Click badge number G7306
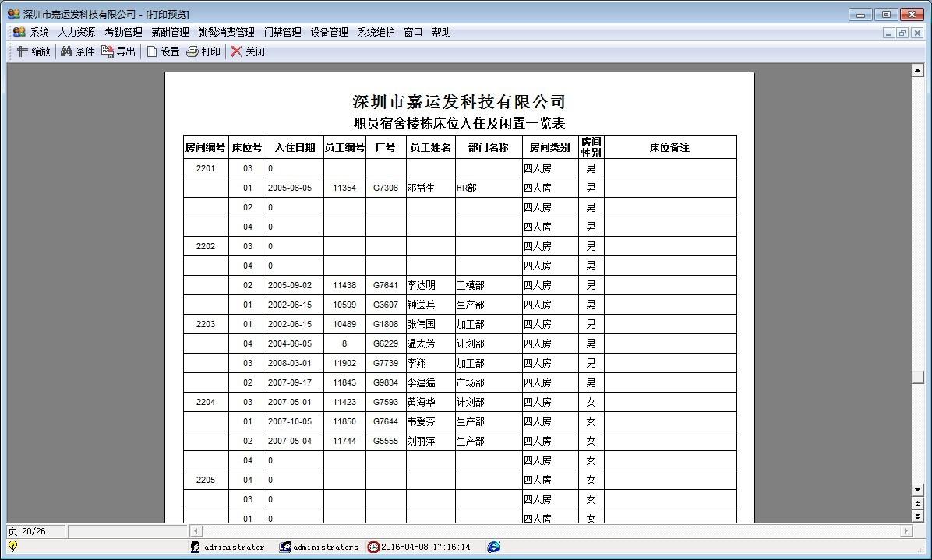This screenshot has width=932, height=560. 386,188
